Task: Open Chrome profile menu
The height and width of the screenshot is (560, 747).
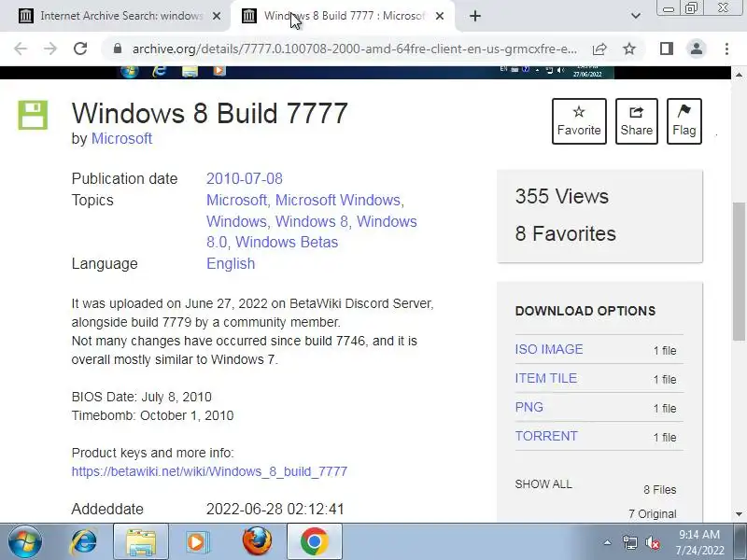Action: [697, 49]
